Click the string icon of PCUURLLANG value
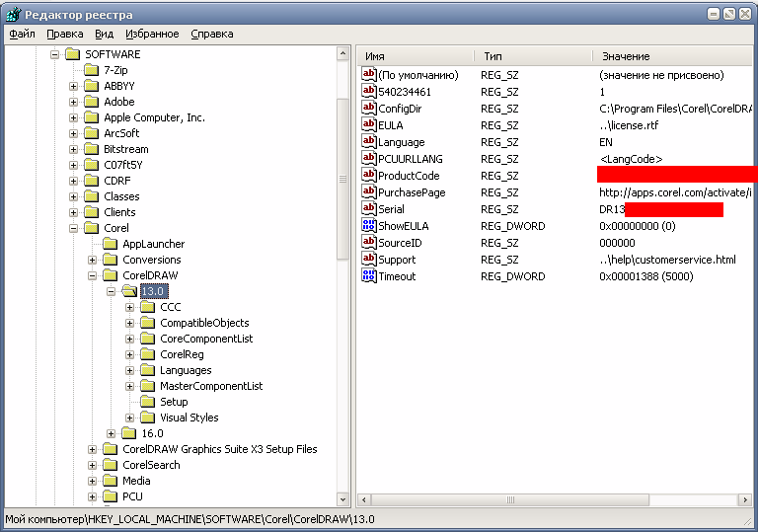 click(x=369, y=158)
